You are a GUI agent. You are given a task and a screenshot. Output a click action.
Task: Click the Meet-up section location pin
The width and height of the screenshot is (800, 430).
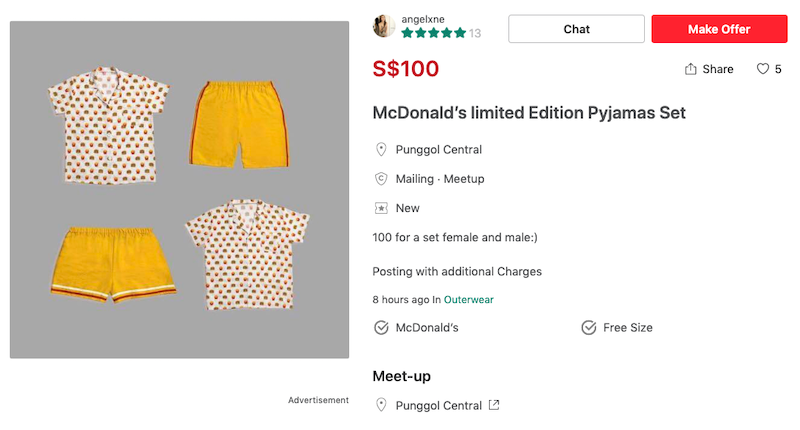[381, 405]
